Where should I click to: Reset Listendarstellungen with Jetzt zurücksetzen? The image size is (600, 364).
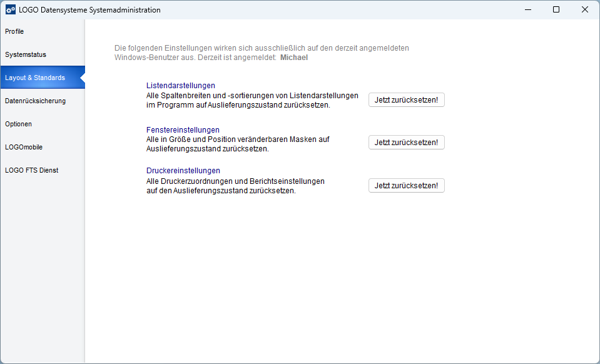tap(407, 100)
